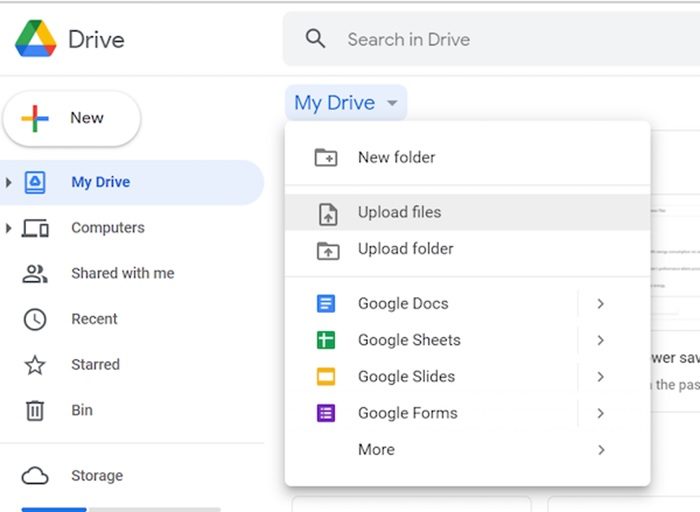Image resolution: width=700 pixels, height=512 pixels.
Task: Click the Bin trash icon
Action: point(35,410)
